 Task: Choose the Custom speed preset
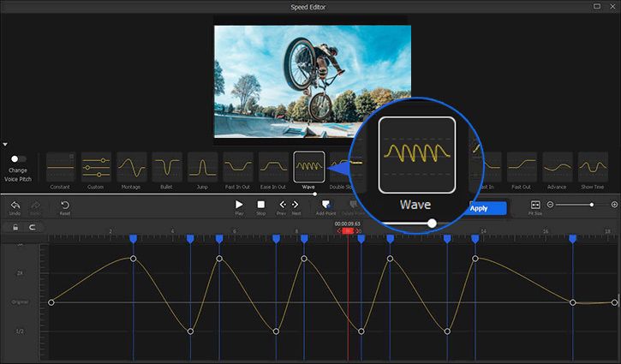(x=96, y=166)
